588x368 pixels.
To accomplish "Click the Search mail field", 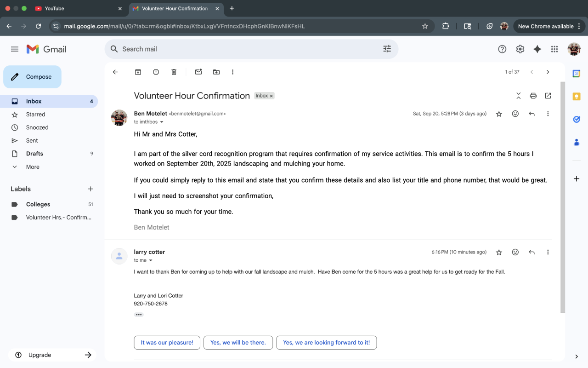I will tap(248, 49).
